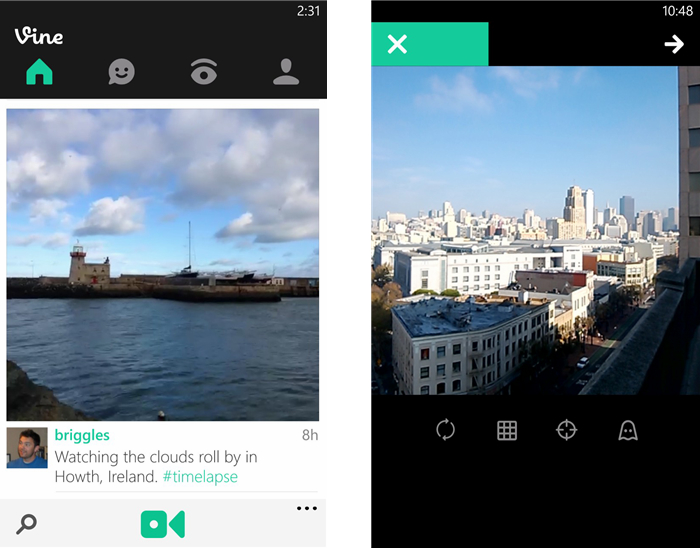Open the profile person tab
The width and height of the screenshot is (700, 548).
286,71
